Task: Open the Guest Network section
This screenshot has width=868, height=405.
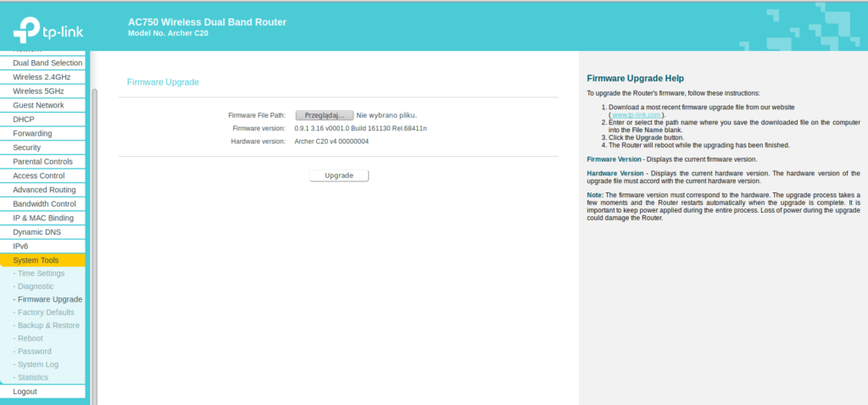Action: [38, 105]
